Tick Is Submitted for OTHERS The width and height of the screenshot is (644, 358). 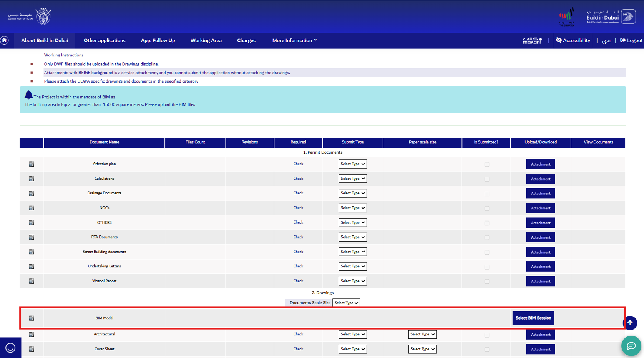coord(487,223)
